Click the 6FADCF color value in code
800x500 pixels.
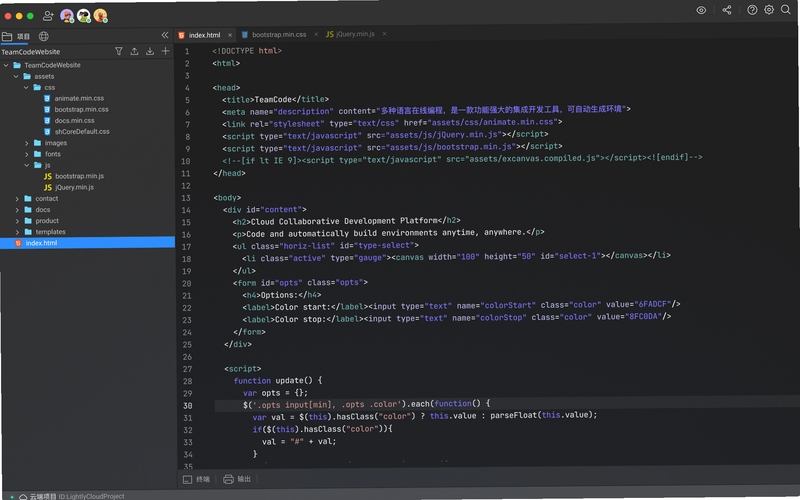(653, 305)
